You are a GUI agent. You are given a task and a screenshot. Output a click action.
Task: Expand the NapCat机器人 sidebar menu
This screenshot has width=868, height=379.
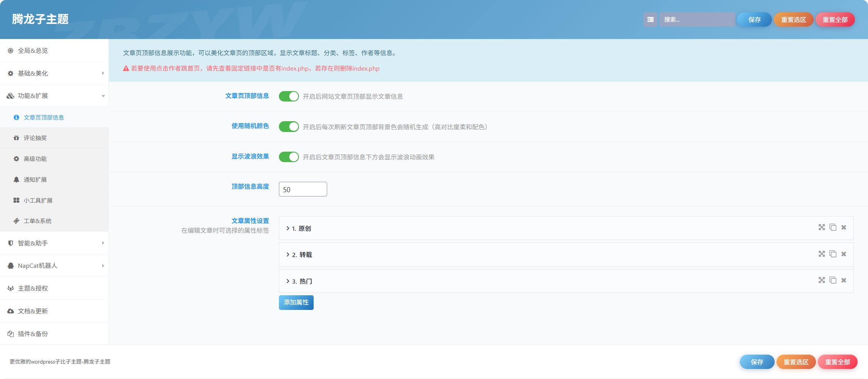pos(54,266)
